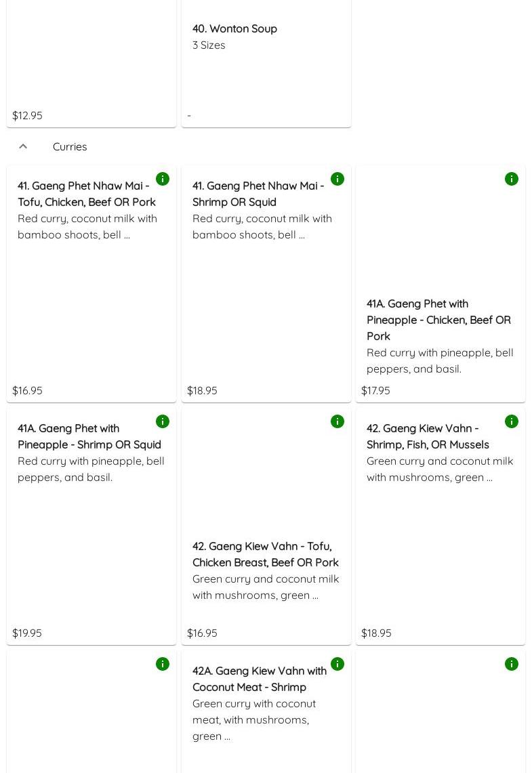Viewport: 532px width, 773px height.
Task: Select 41A. Gaeng Phet with Pineapple Chicken title
Action: [438, 320]
